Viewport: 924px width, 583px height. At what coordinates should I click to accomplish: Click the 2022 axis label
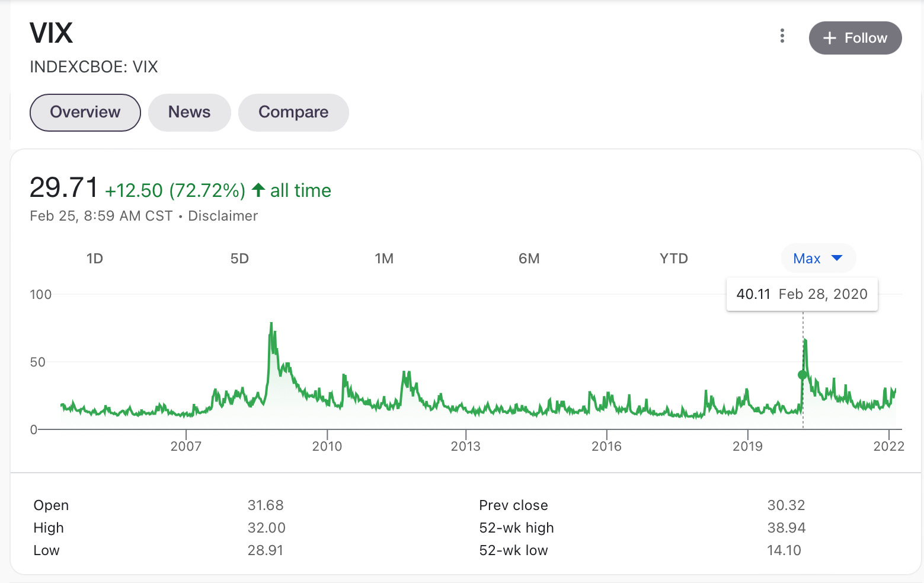pos(888,446)
